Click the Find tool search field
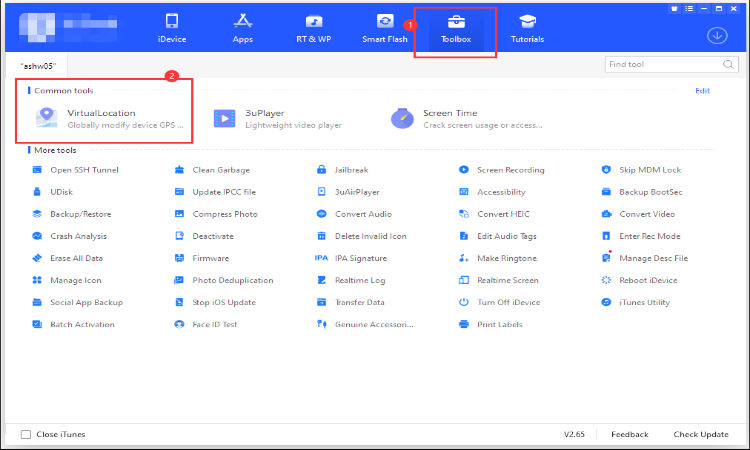Image resolution: width=750 pixels, height=450 pixels. [671, 64]
